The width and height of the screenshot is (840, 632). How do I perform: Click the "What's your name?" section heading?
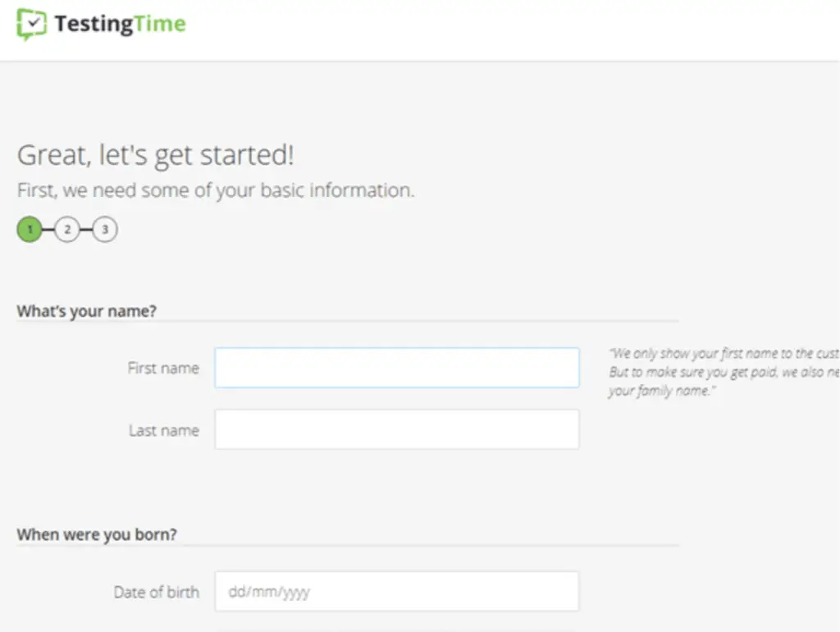point(87,311)
